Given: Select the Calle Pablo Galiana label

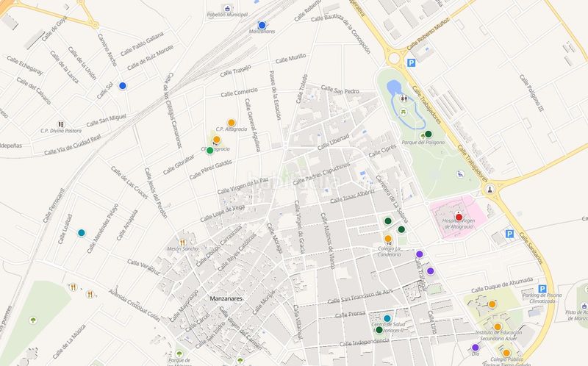Looking at the screenshot, I should 142,44.
